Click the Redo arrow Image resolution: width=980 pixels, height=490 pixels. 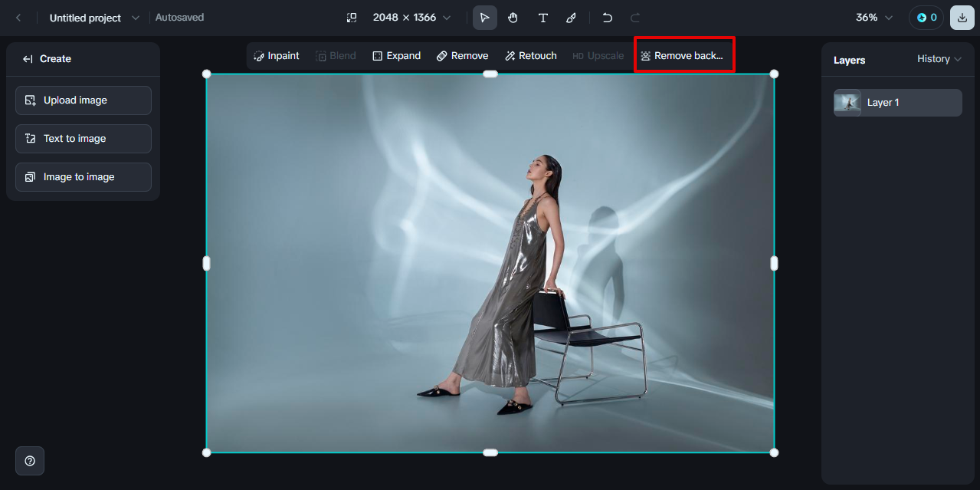(x=635, y=18)
